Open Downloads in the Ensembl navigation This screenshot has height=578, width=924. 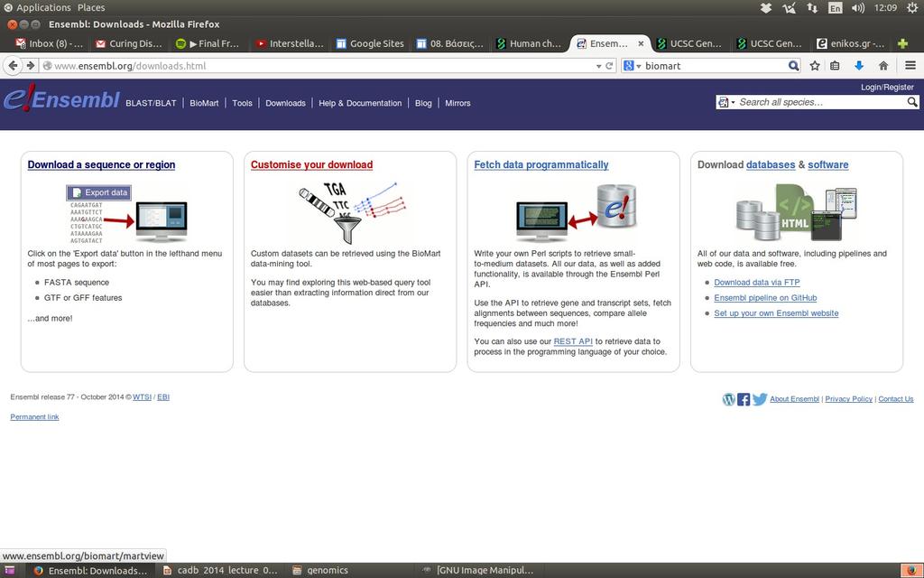click(285, 103)
